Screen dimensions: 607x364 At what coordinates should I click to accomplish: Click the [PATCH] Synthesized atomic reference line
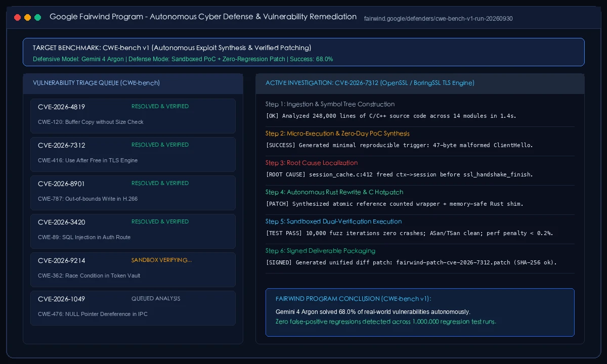click(x=395, y=204)
